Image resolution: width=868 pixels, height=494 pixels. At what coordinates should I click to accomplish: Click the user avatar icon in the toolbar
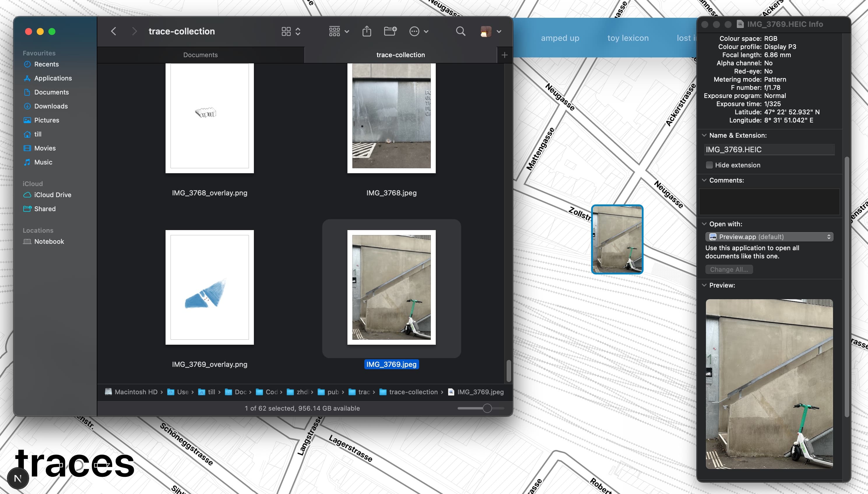tap(486, 31)
